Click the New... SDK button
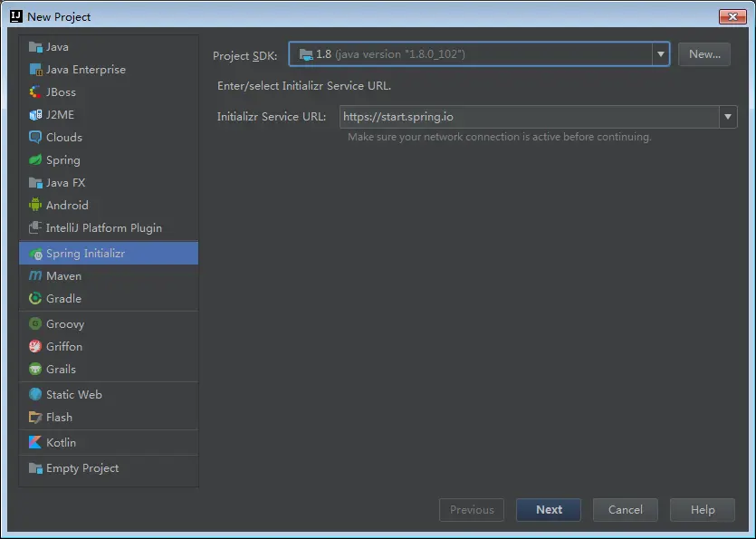The image size is (756, 539). coord(703,54)
